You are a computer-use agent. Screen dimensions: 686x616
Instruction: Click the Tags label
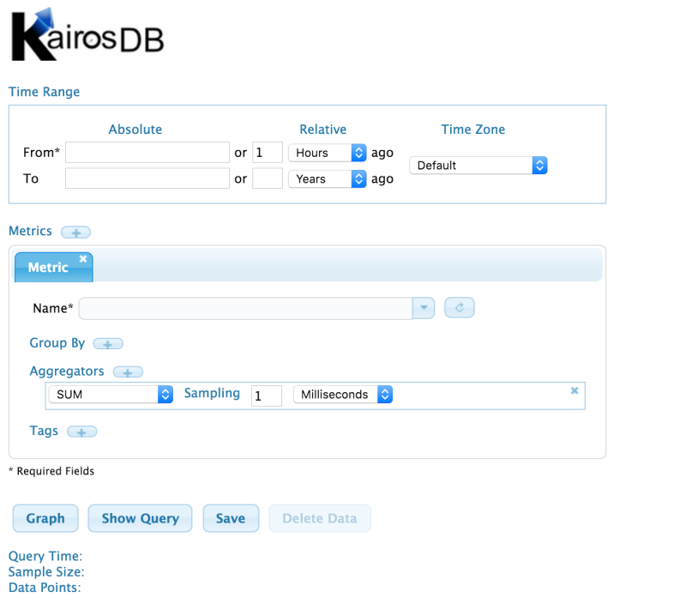[44, 431]
